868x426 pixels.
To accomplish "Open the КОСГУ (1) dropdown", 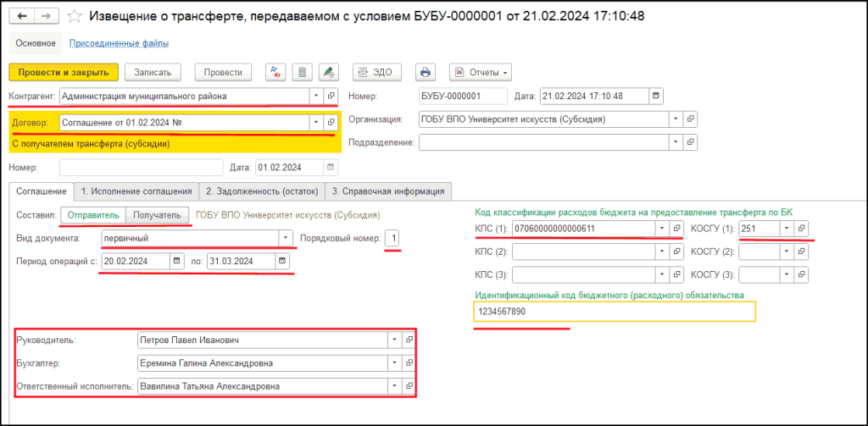I will click(x=787, y=229).
